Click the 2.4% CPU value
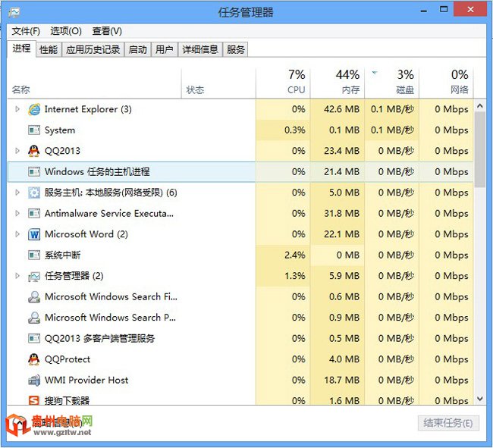 pos(294,255)
